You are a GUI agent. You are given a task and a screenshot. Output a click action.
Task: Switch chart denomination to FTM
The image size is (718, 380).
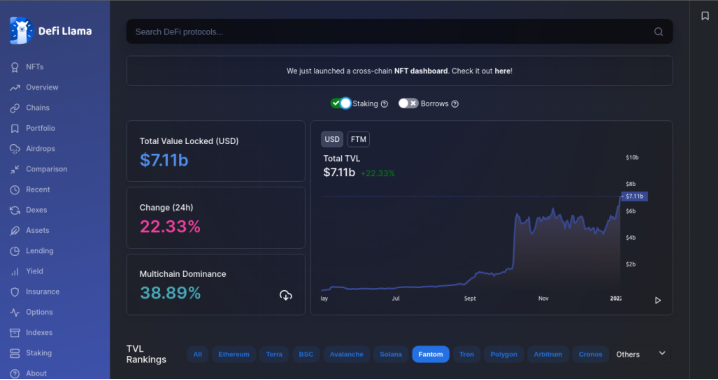click(359, 139)
